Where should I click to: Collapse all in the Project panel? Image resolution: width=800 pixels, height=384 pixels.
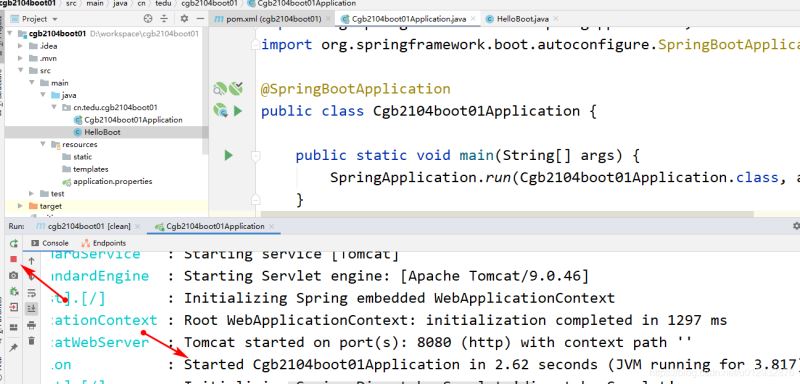point(164,19)
